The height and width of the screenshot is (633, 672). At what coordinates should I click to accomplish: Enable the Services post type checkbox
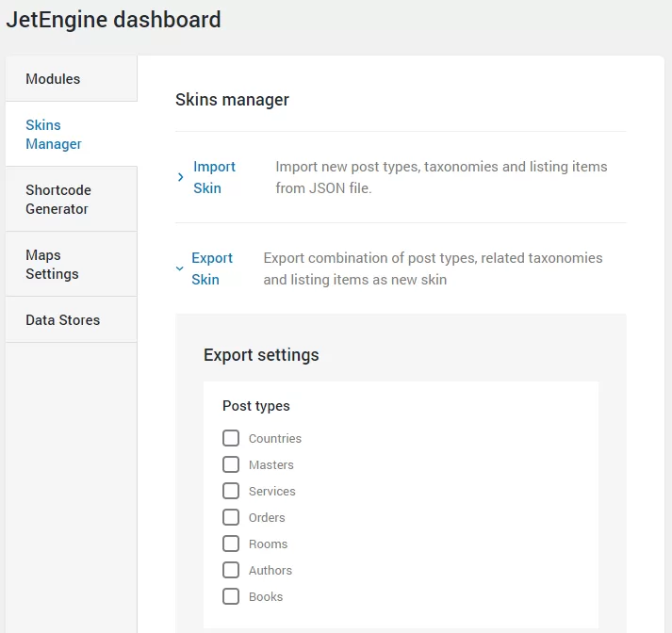(x=231, y=491)
